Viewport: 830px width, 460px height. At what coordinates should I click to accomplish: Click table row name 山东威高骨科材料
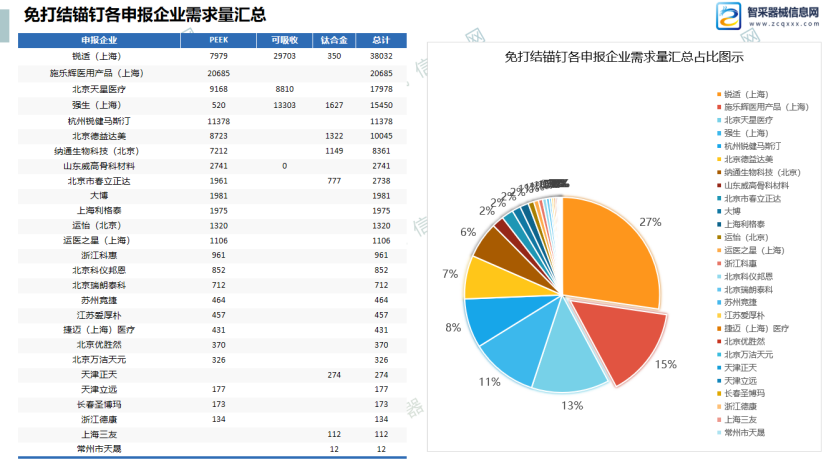pyautogui.click(x=99, y=166)
